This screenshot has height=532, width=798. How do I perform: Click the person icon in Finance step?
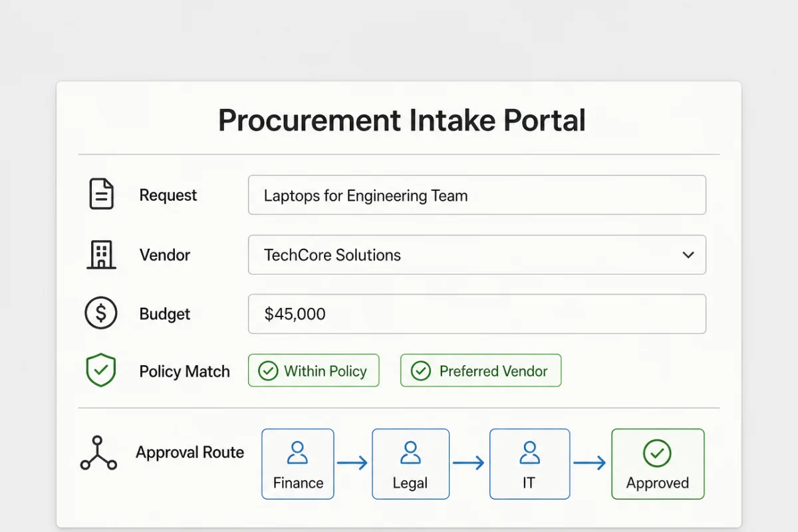point(297,454)
